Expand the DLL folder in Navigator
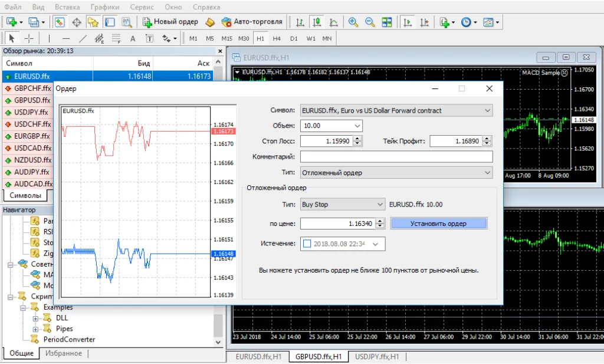This screenshot has height=364, width=604. click(x=35, y=318)
